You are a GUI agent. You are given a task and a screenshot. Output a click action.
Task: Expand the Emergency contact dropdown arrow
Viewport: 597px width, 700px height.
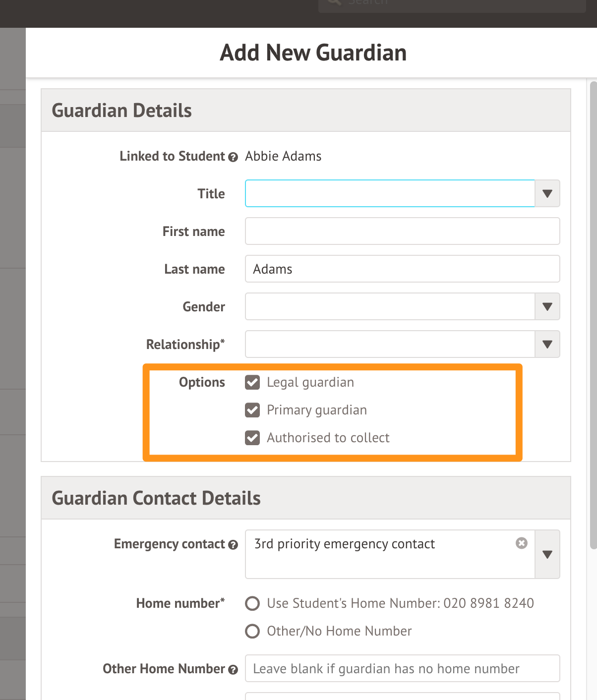pos(547,554)
